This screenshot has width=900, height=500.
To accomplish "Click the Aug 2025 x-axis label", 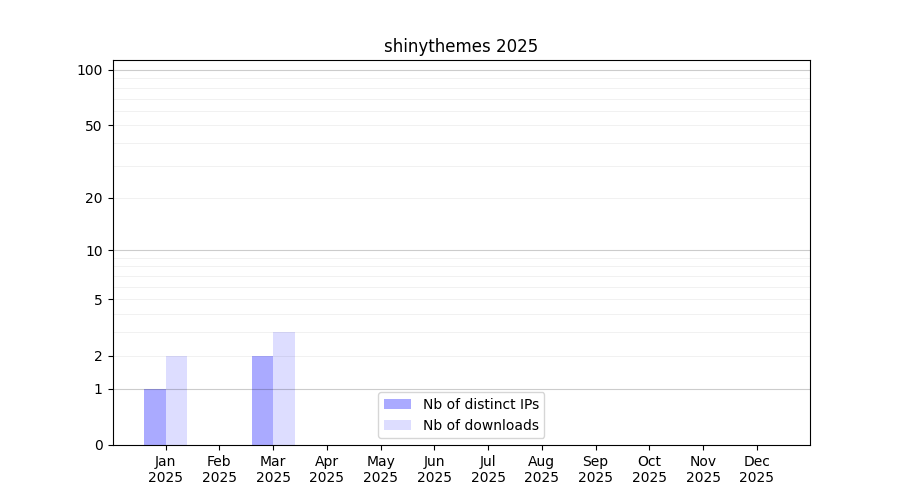I will pos(542,469).
